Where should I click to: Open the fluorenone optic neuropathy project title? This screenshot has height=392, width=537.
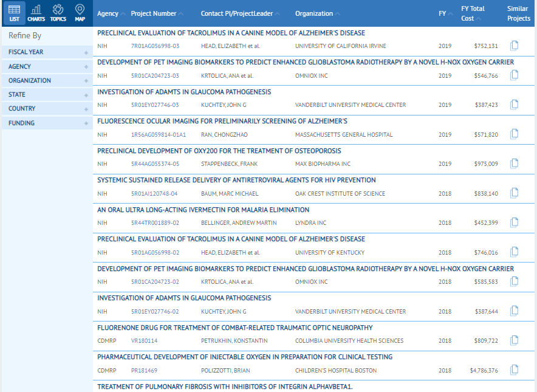(x=235, y=328)
